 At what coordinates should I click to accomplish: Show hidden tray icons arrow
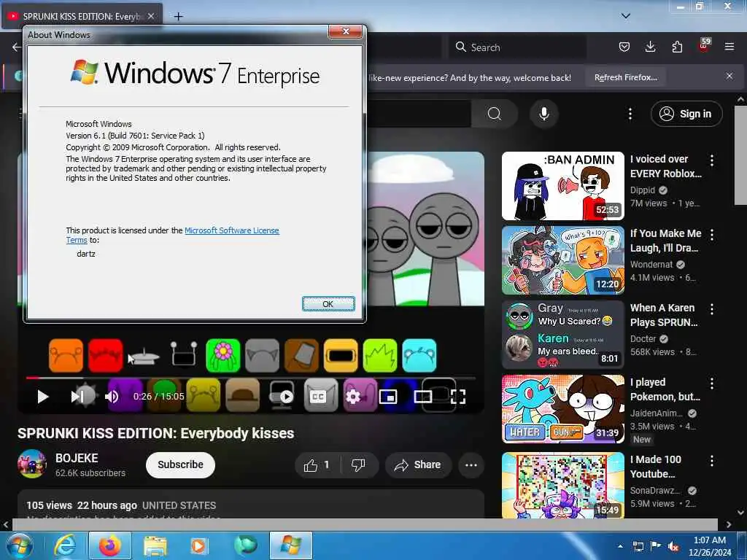pyautogui.click(x=620, y=546)
